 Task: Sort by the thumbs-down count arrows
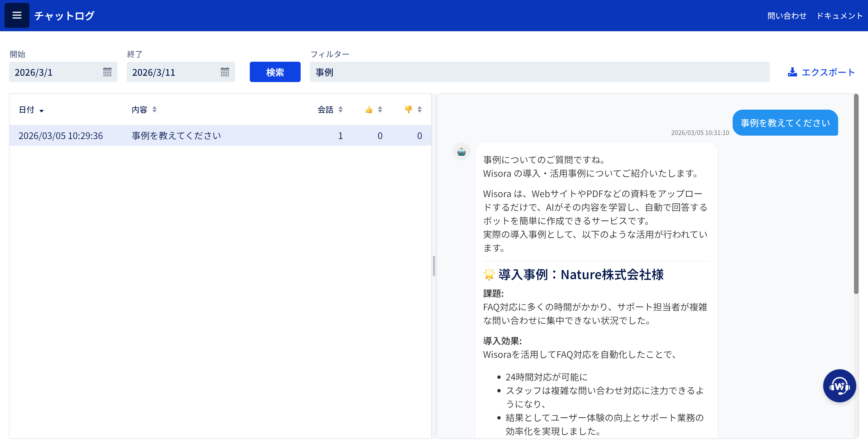(x=420, y=109)
